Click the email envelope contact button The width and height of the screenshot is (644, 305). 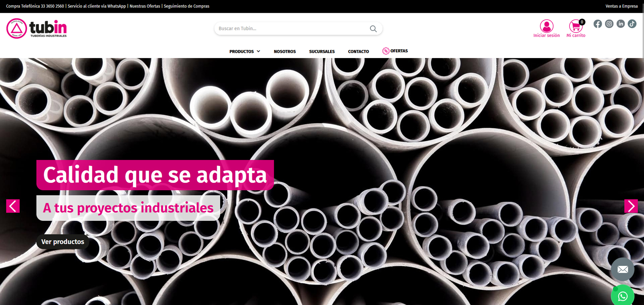pos(622,269)
